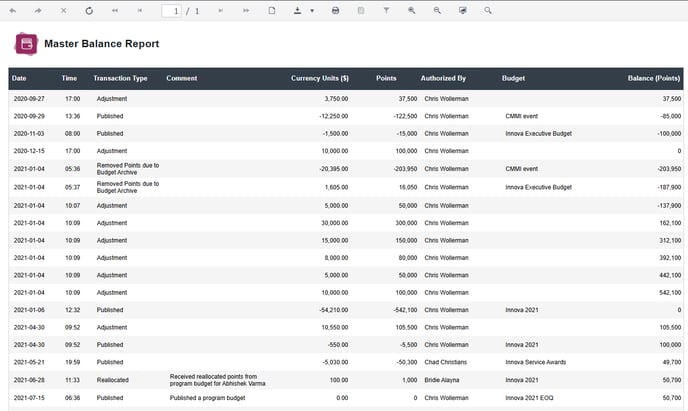688x411 pixels.
Task: Click Received reallocated points comment text
Action: pyautogui.click(x=218, y=380)
